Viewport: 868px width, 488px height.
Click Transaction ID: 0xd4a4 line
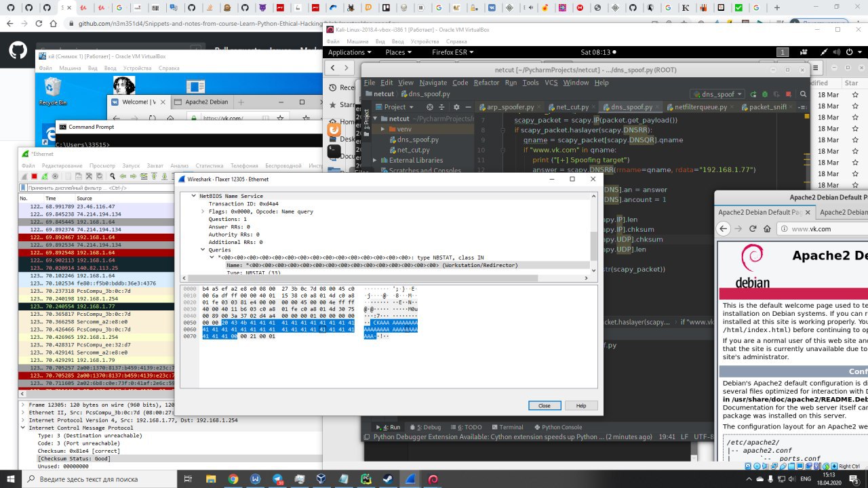[243, 203]
